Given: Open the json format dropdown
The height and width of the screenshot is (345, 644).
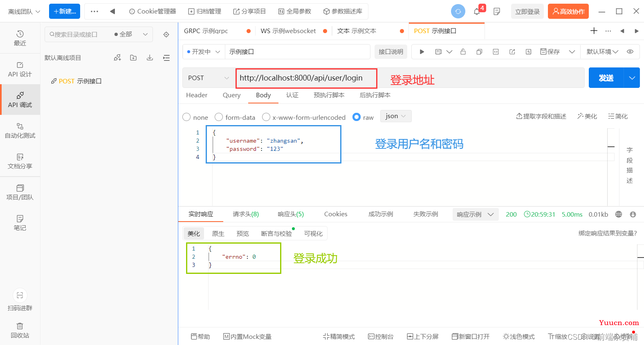Looking at the screenshot, I should [396, 116].
